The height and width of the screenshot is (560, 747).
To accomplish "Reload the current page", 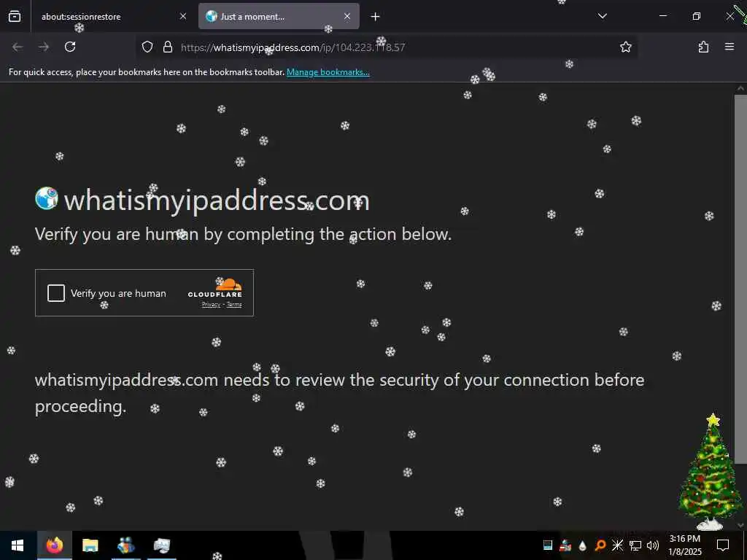I will (70, 47).
